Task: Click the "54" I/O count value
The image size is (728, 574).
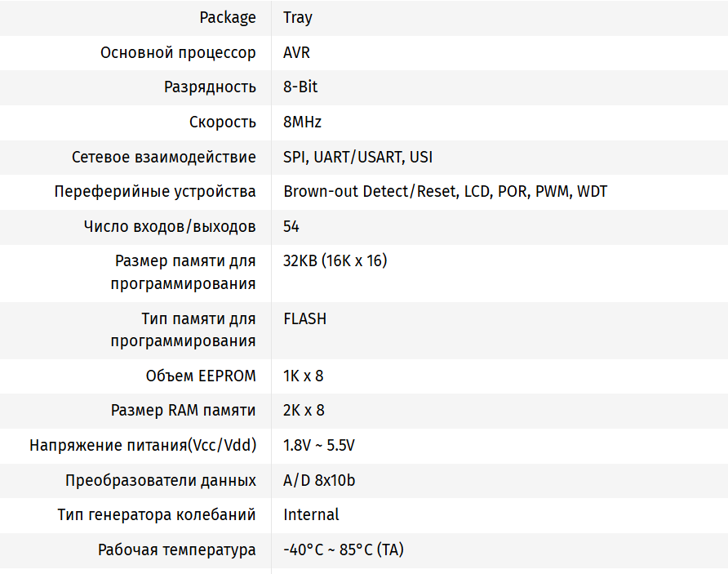Action: click(291, 226)
